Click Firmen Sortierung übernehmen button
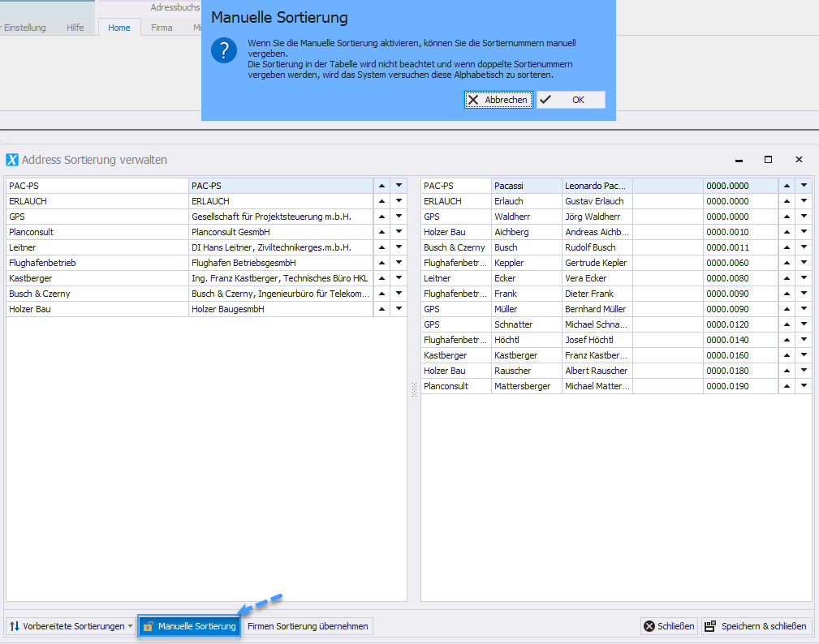 [x=308, y=626]
